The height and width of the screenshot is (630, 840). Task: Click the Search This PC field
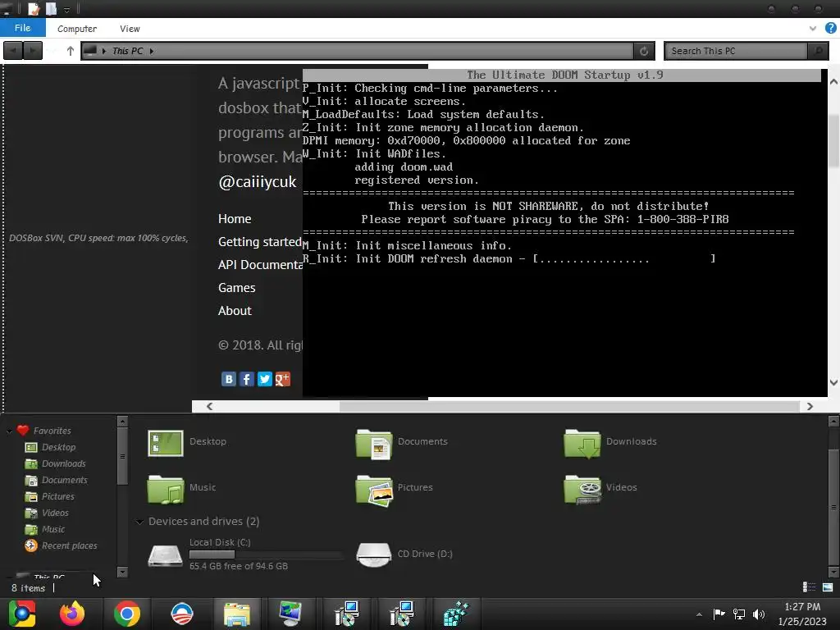point(736,51)
